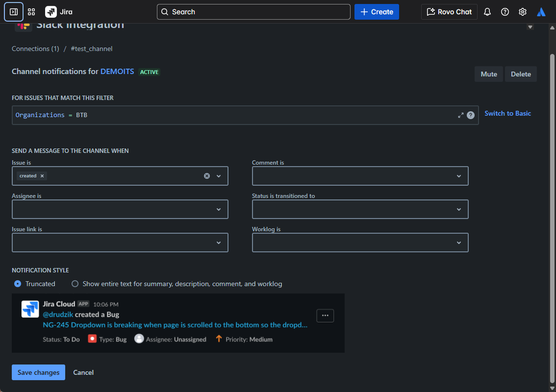The width and height of the screenshot is (556, 392).
Task: Click the Create button
Action: 377,12
